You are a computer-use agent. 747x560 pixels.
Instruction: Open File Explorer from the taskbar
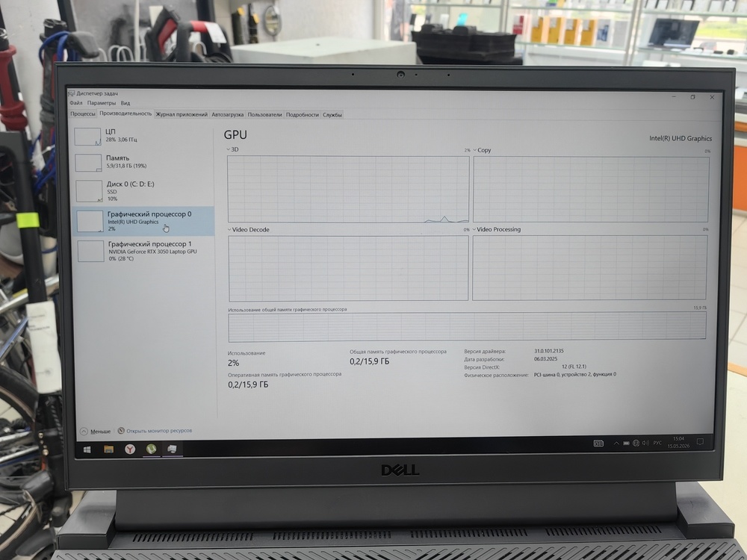[108, 449]
